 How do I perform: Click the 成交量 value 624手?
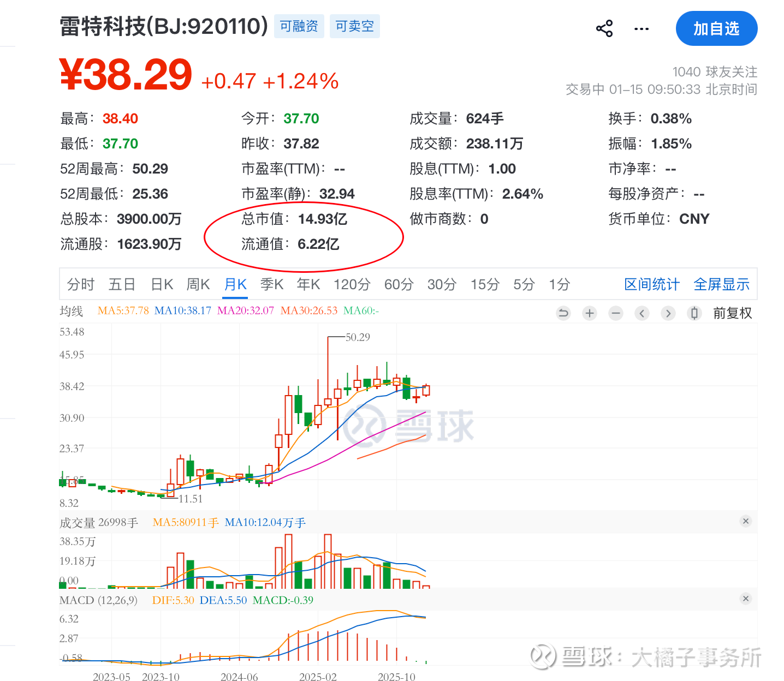(485, 118)
